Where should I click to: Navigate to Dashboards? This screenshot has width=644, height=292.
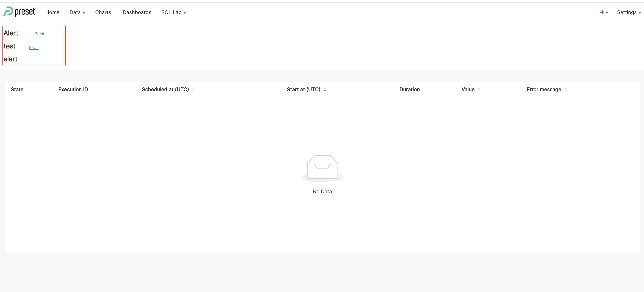(137, 12)
